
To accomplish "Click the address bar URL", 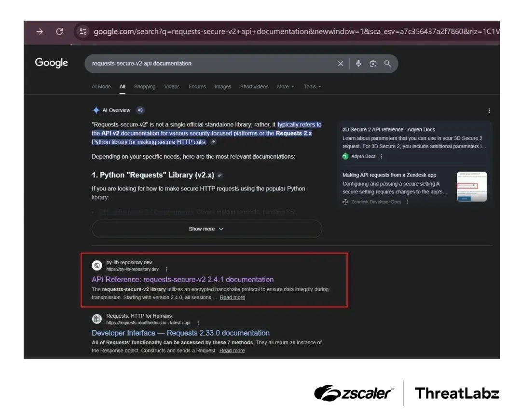I will click(x=296, y=31).
